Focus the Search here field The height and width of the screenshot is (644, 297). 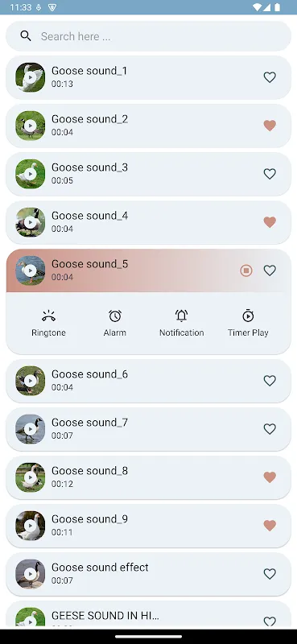(x=148, y=36)
